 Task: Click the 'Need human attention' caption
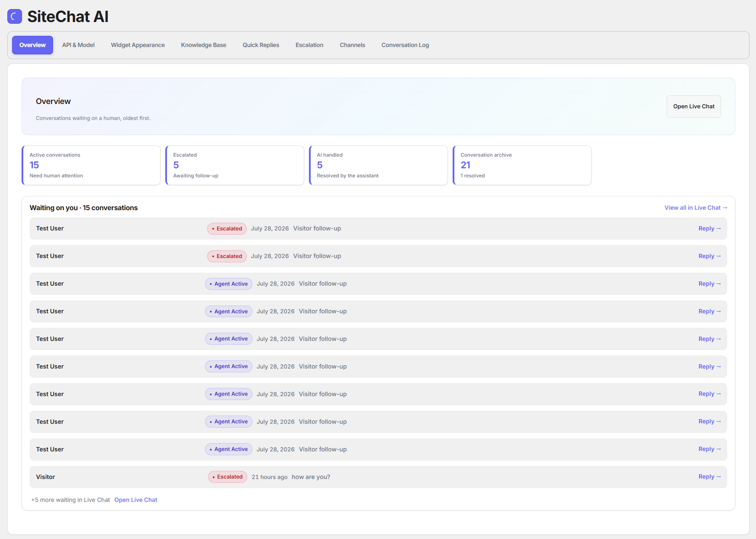[x=56, y=176]
